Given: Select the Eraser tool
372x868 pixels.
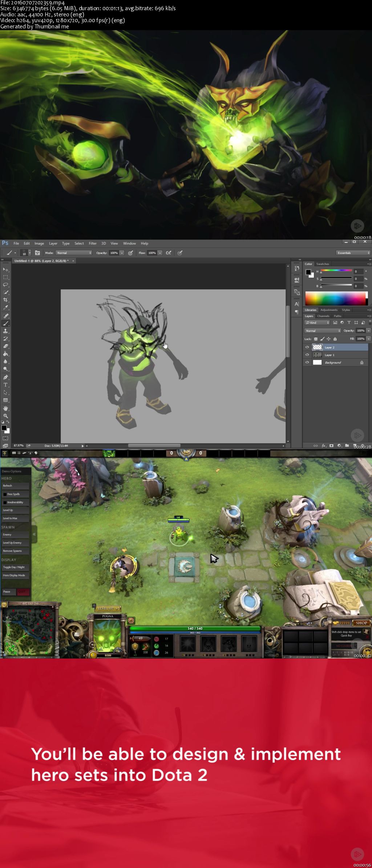Looking at the screenshot, I should [5, 346].
